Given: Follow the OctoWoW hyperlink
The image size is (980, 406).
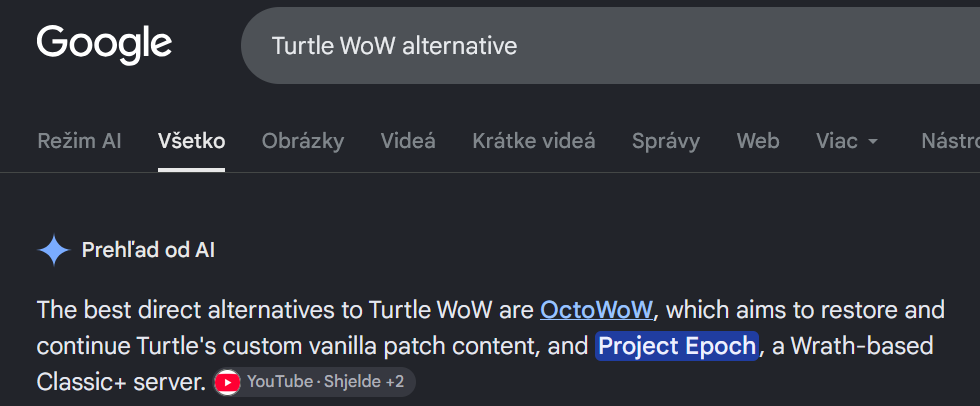Looking at the screenshot, I should tap(596, 310).
